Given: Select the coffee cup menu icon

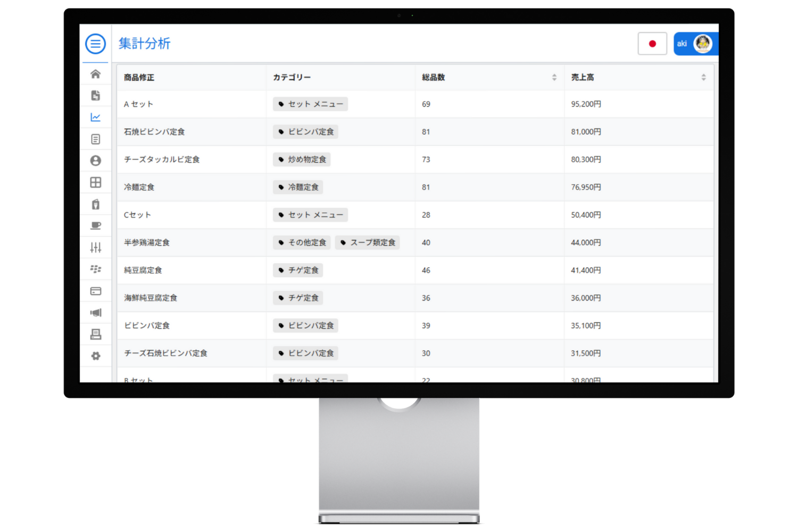Looking at the screenshot, I should (x=96, y=226).
